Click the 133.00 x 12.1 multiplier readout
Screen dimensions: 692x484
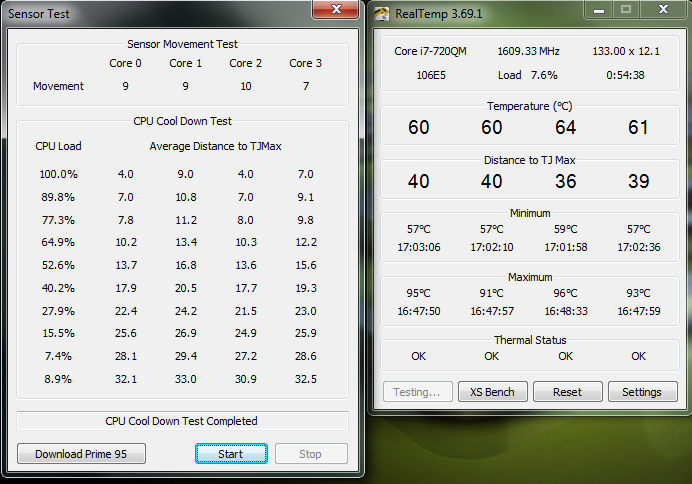pos(625,51)
